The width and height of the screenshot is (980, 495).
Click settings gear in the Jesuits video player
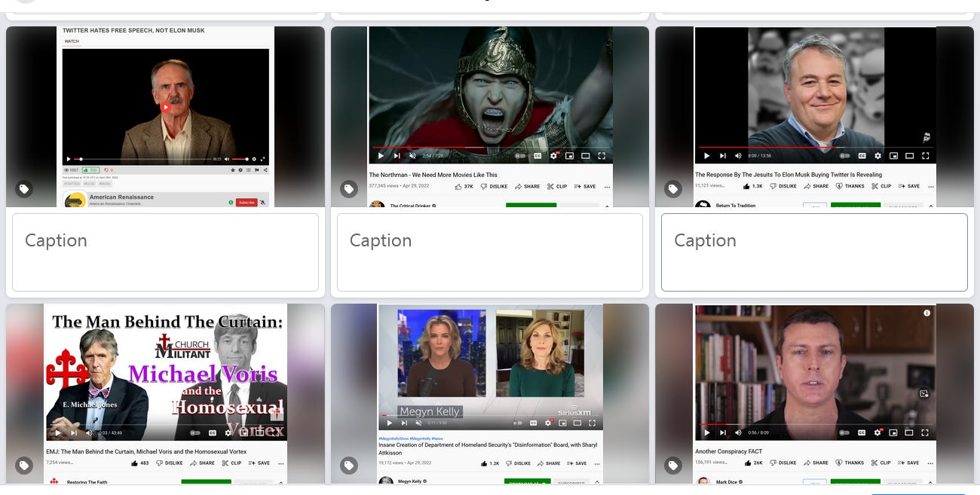coord(877,156)
